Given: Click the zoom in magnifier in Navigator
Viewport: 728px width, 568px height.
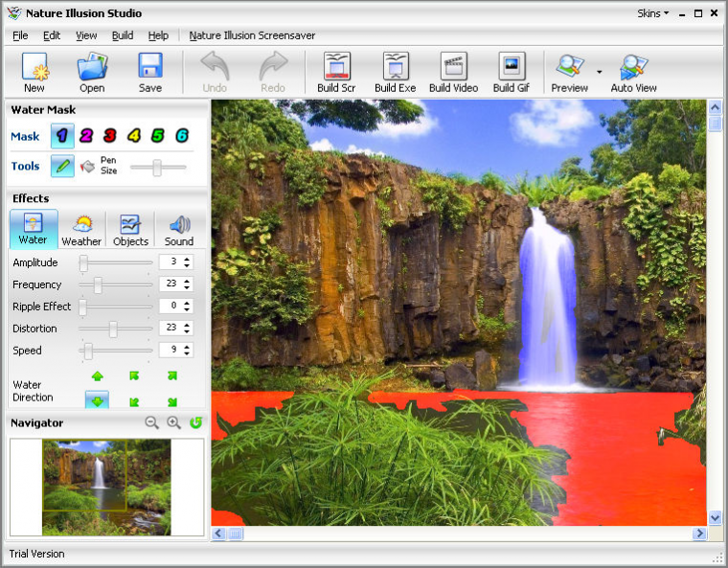Looking at the screenshot, I should point(173,422).
